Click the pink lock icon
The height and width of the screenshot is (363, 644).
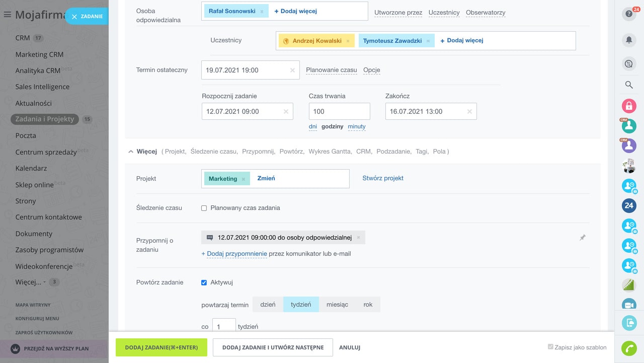click(x=628, y=106)
